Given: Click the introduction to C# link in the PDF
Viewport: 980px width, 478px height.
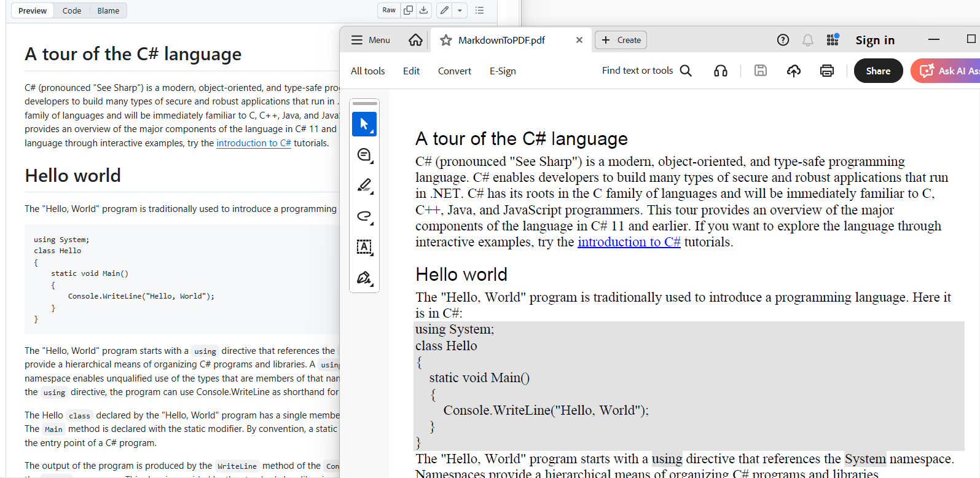Looking at the screenshot, I should point(629,242).
